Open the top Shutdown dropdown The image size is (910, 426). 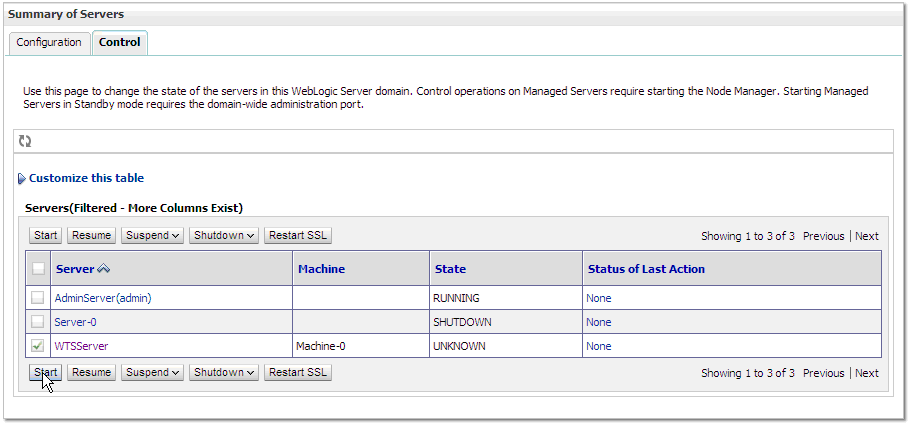[224, 235]
